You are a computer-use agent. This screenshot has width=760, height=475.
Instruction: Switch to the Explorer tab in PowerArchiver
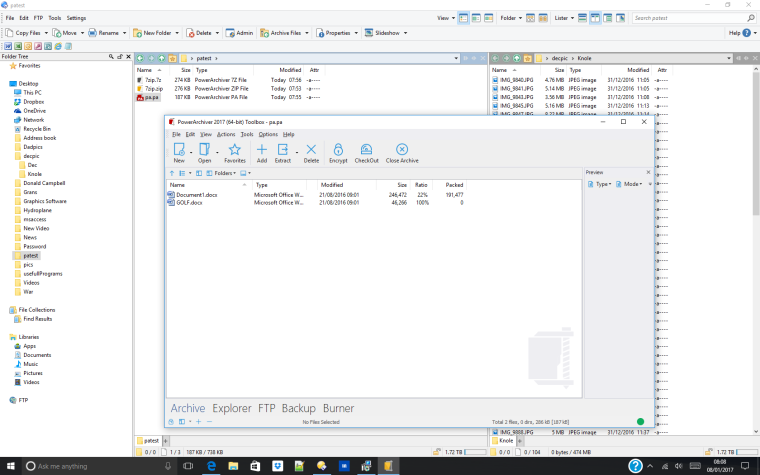(x=232, y=408)
